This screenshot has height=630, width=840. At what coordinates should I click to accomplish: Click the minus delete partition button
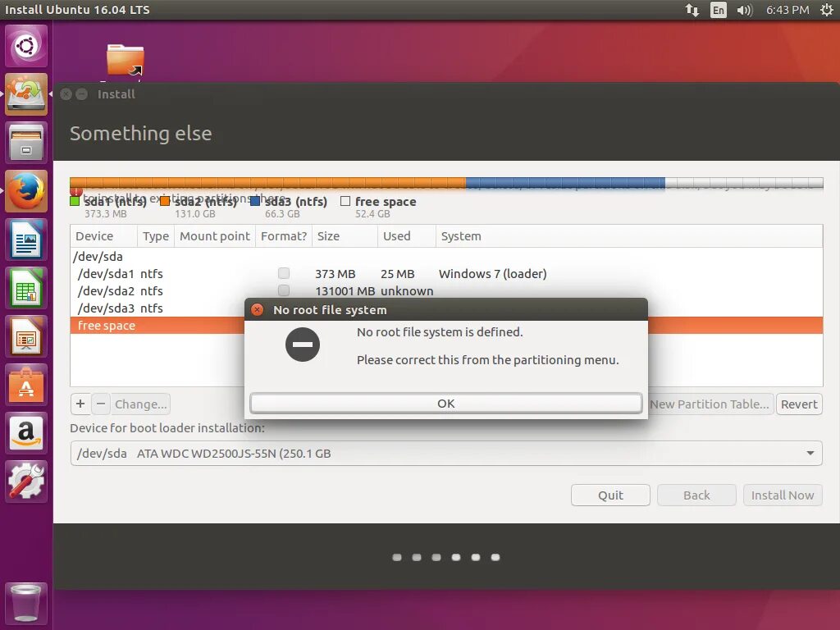point(101,404)
